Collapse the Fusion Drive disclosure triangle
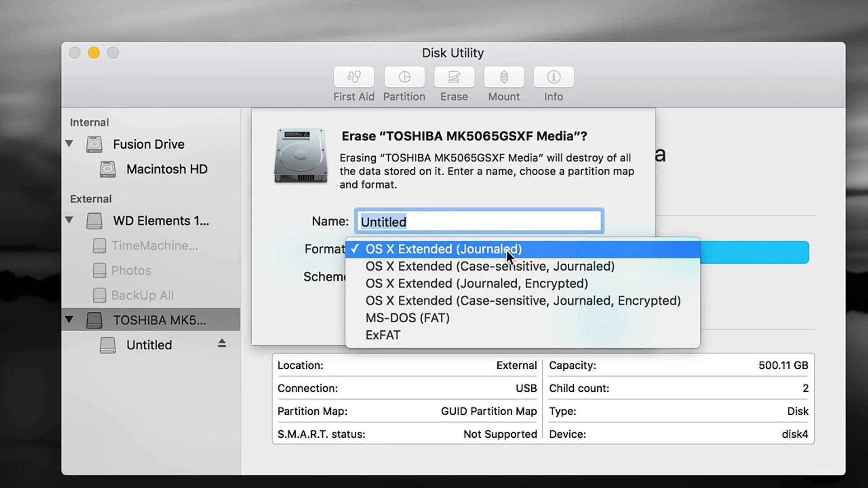 click(69, 144)
